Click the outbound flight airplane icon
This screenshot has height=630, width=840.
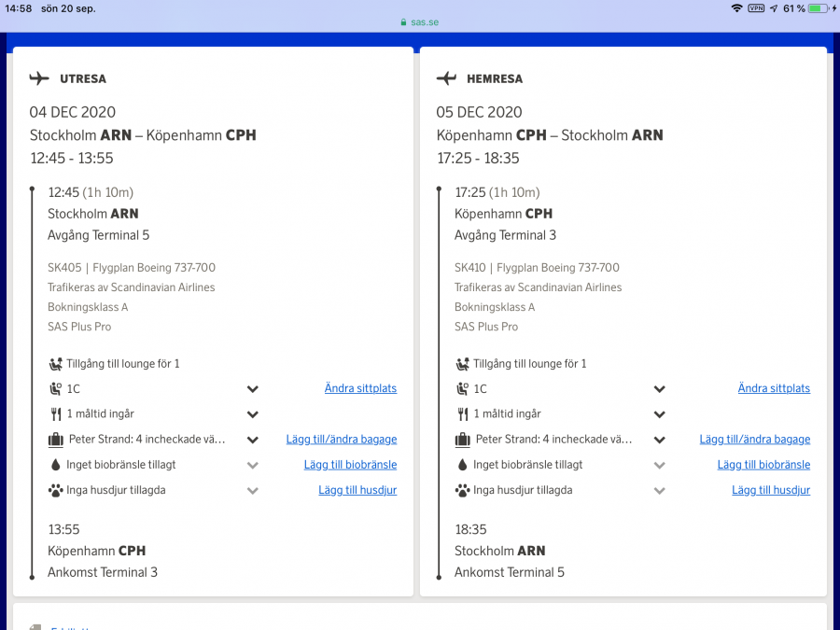[39, 78]
